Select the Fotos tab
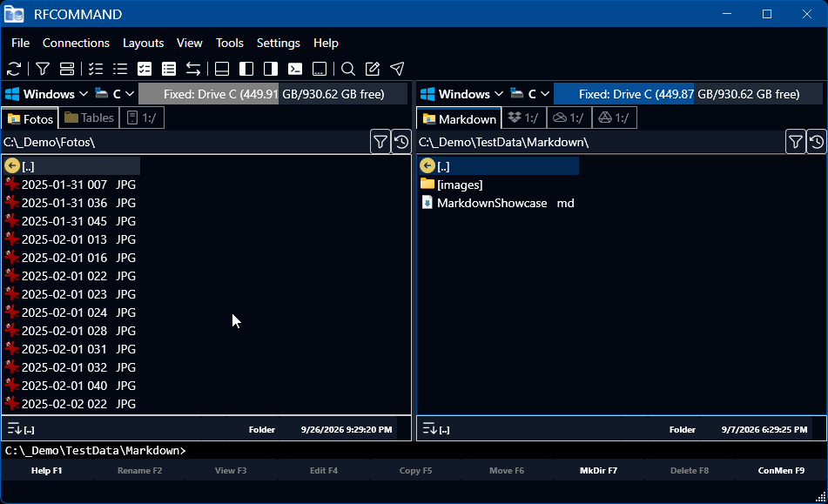Viewport: 828px width, 504px height. pos(30,118)
